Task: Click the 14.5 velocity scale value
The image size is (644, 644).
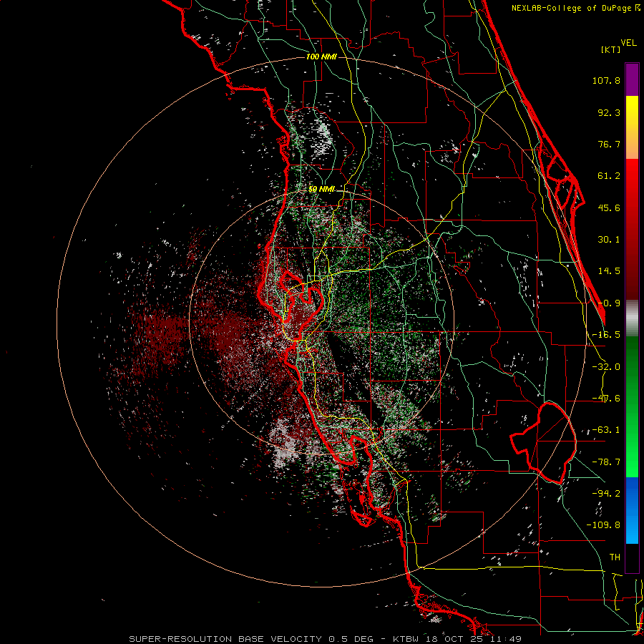Action: [609, 271]
